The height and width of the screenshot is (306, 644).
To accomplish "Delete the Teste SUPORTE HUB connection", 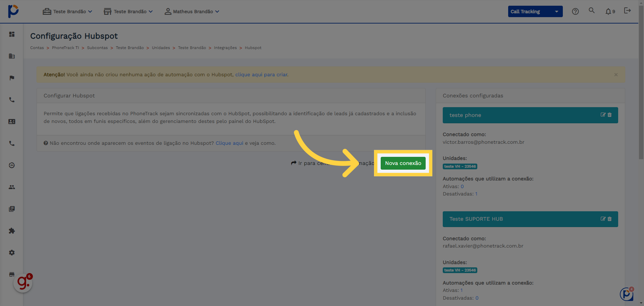I will [609, 219].
